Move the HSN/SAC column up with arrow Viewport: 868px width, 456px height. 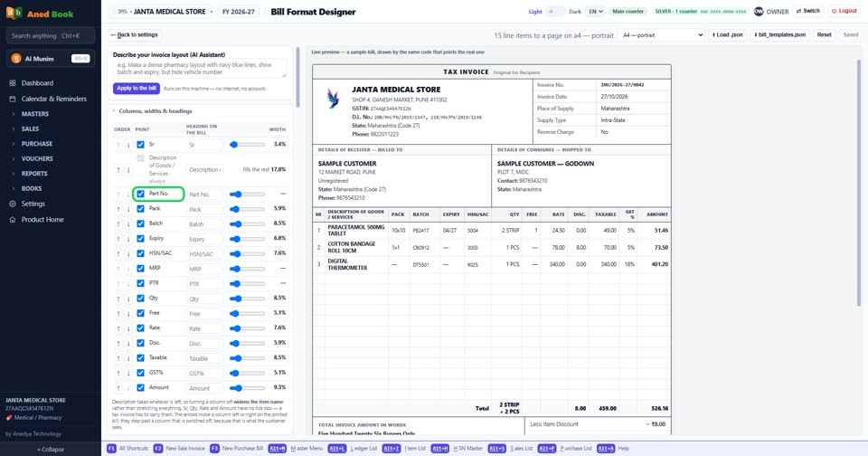click(x=118, y=253)
